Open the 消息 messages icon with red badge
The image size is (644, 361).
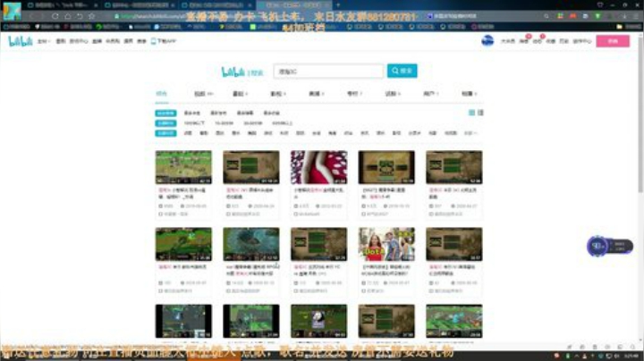click(x=524, y=40)
